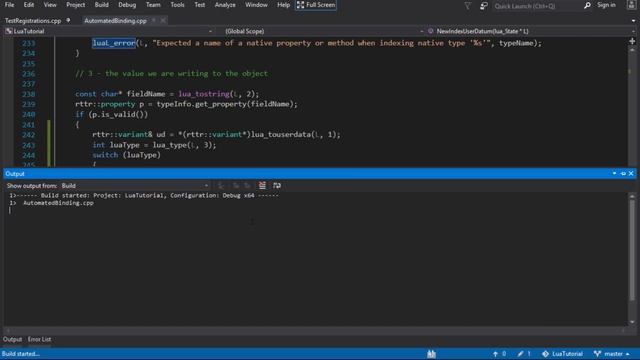Image resolution: width=640 pixels, height=360 pixels.
Task: Open the Show output from Build dropdown
Action: (x=135, y=186)
